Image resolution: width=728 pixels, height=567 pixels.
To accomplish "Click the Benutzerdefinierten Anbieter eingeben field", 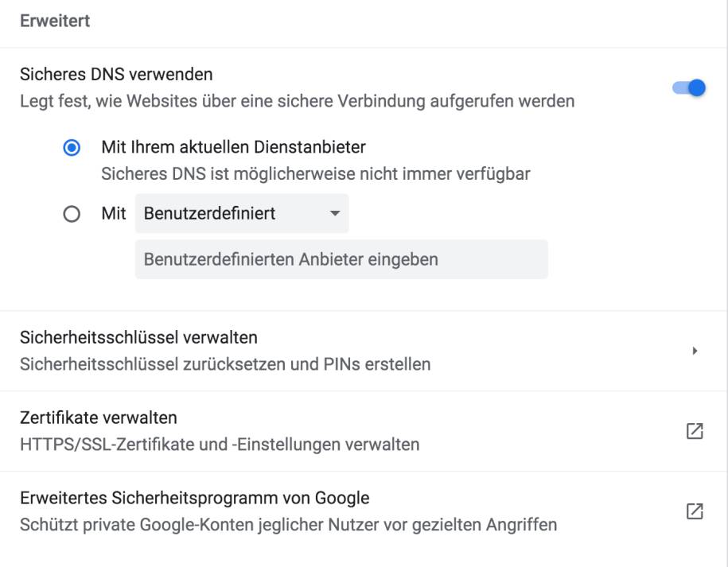I will pyautogui.click(x=341, y=259).
